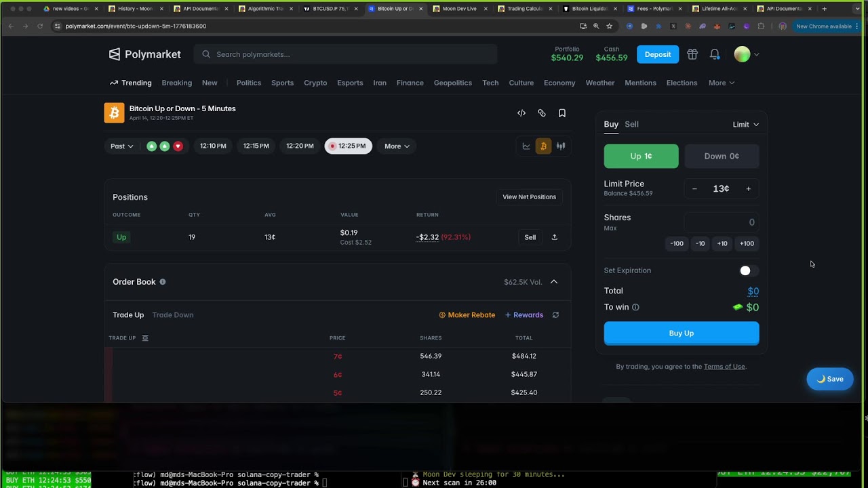Viewport: 868px width, 488px height.
Task: Refresh the order book
Action: tap(555, 315)
